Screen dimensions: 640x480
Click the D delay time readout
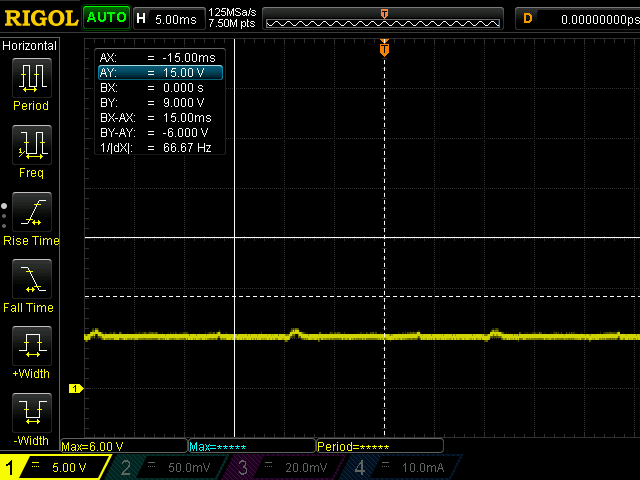point(577,18)
